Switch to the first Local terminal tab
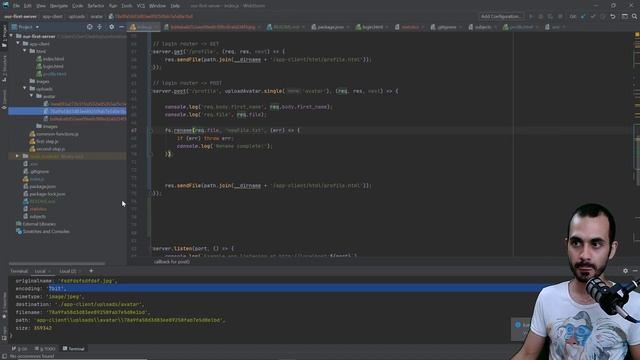The width and height of the screenshot is (640, 360). coord(40,271)
